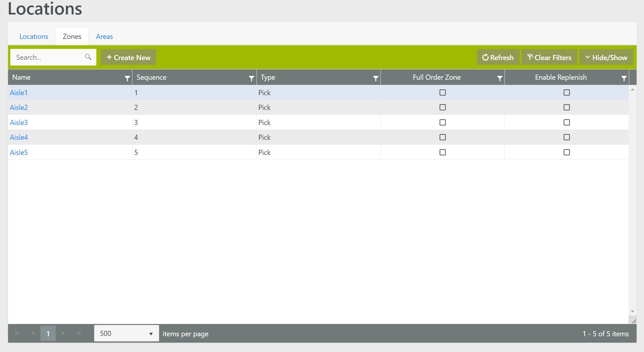Switch to the Locations tab

coord(34,36)
